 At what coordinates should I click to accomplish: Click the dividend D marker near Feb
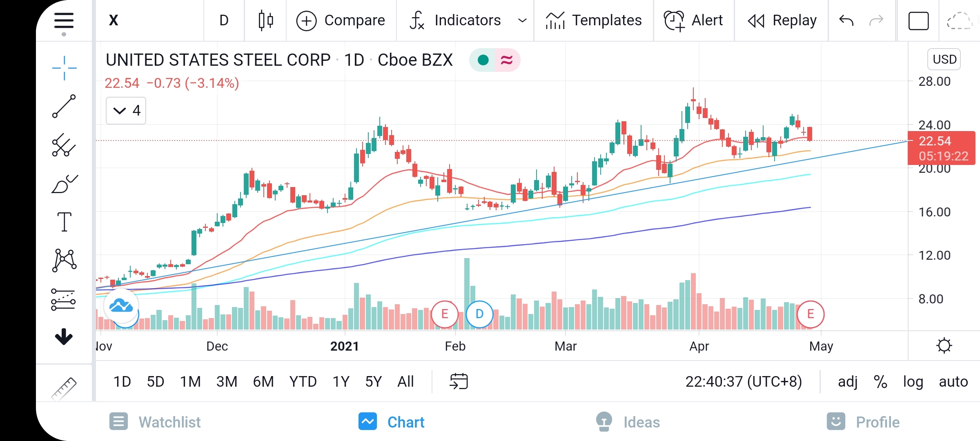coord(479,314)
